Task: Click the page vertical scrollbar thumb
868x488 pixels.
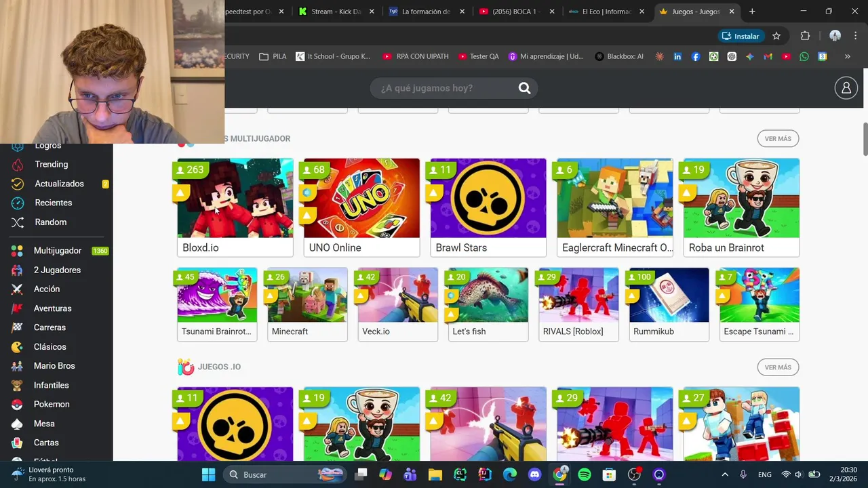Action: coord(865,139)
